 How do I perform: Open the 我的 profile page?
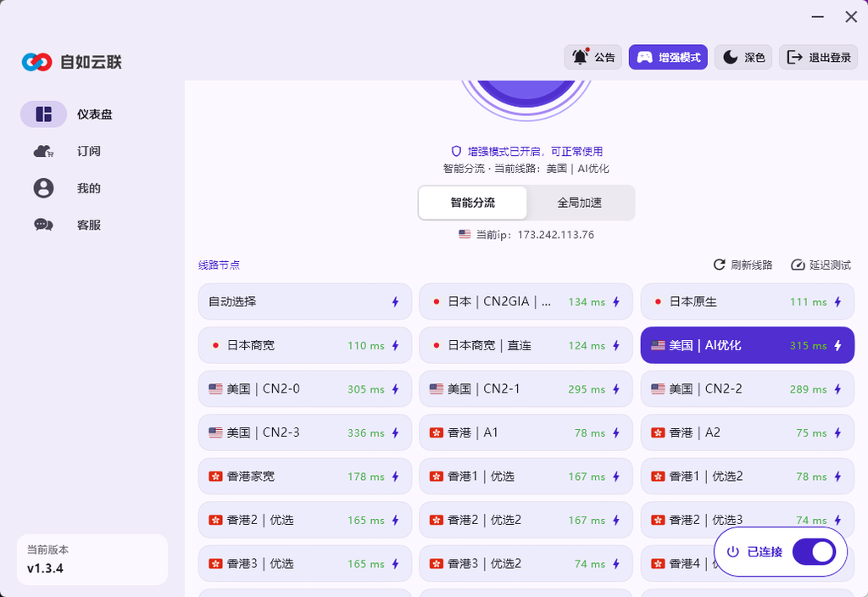click(x=66, y=188)
